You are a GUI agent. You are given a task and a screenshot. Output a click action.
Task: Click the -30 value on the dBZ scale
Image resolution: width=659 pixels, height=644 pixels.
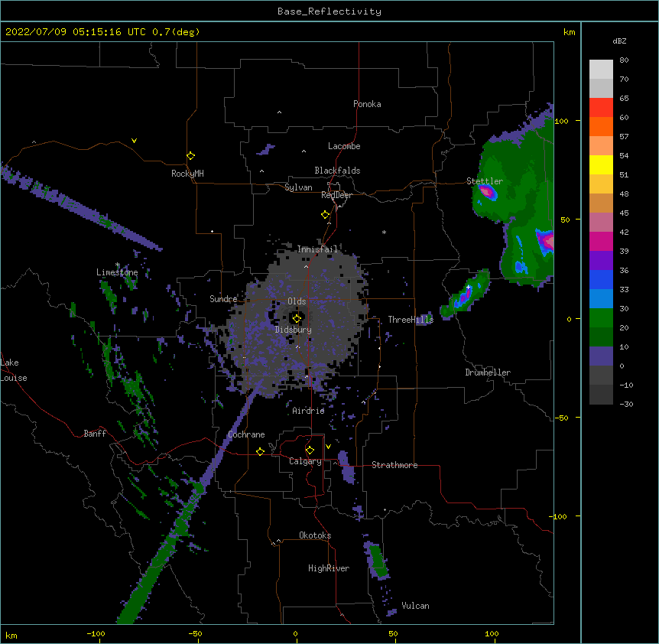pyautogui.click(x=626, y=405)
